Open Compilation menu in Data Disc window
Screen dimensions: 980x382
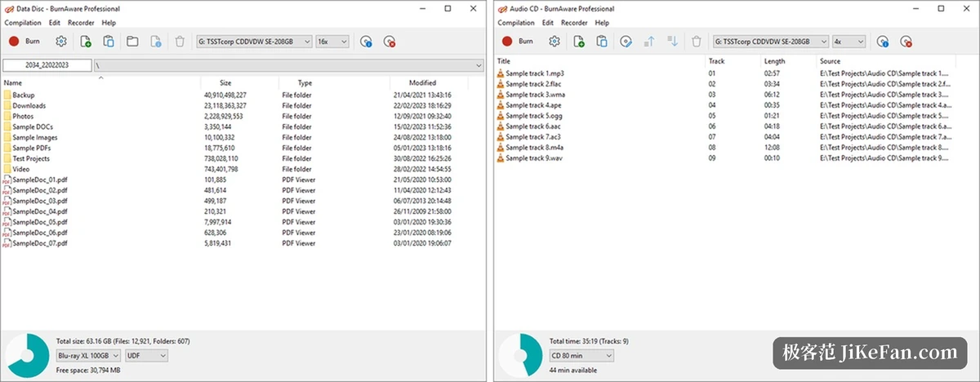tap(23, 23)
